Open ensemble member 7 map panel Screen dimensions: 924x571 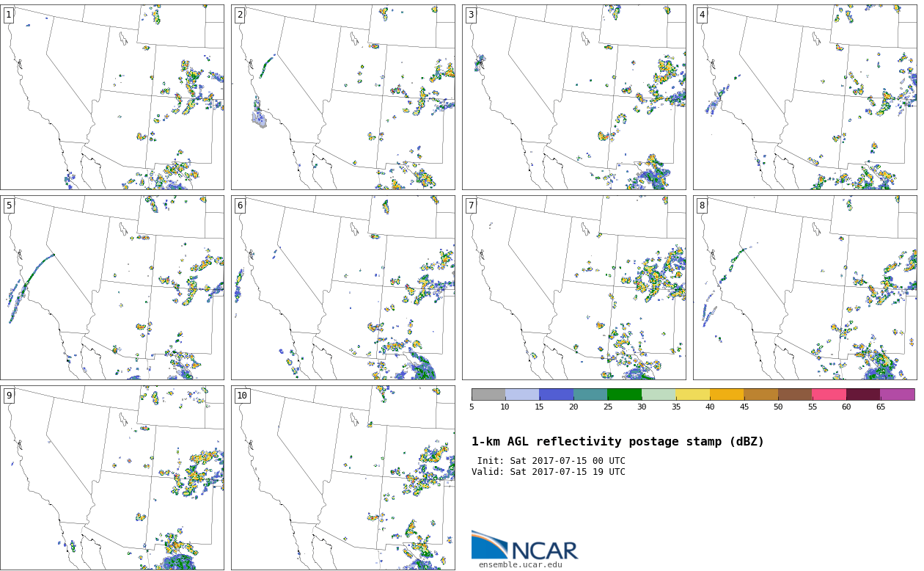pyautogui.click(x=573, y=287)
